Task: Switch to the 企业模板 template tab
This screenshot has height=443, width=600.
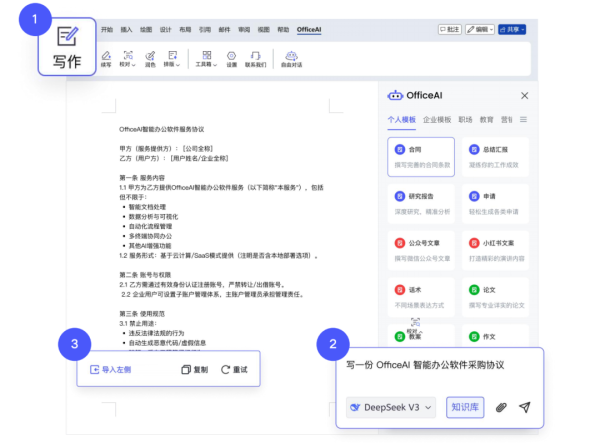Action: click(437, 120)
